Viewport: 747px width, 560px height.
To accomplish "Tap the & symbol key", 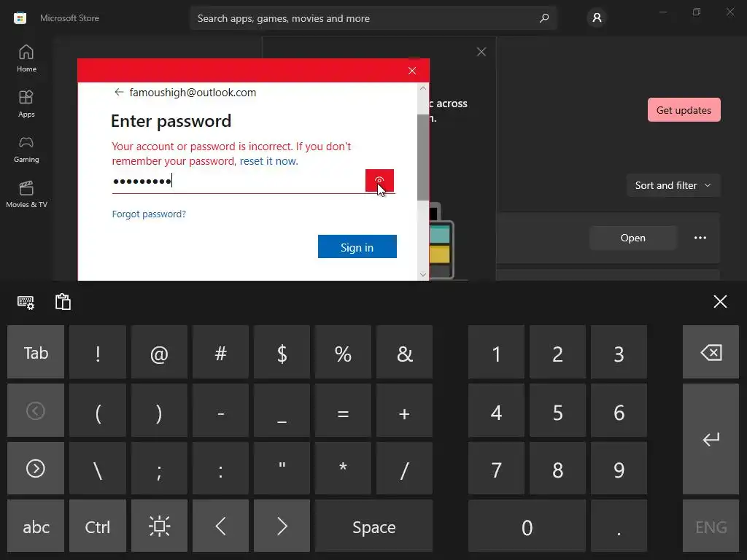I will coord(404,352).
